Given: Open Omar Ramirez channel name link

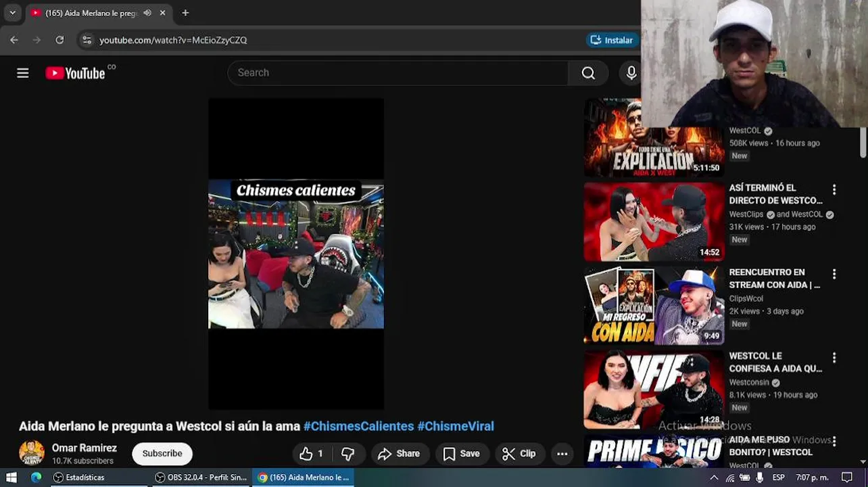Looking at the screenshot, I should pos(85,448).
